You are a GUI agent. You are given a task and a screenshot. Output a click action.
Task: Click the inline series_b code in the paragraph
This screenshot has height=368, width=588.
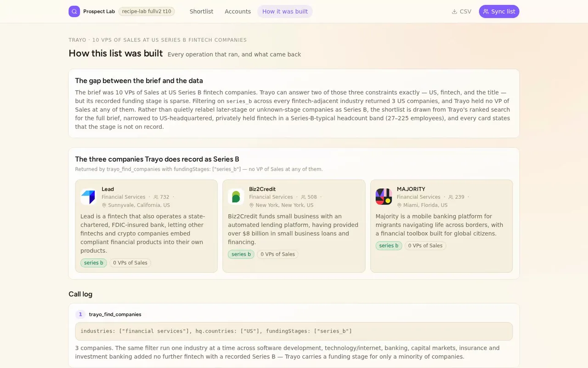click(239, 101)
